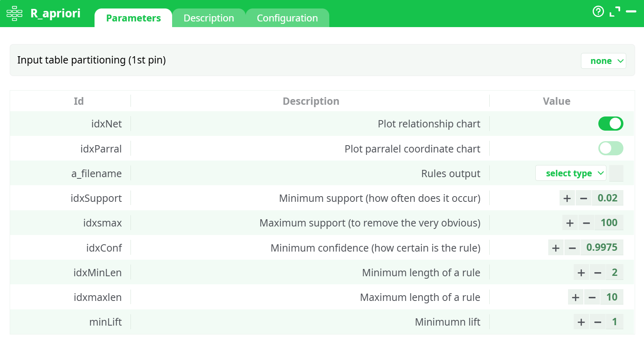This screenshot has width=644, height=345.
Task: Enable the Plot parallel coordinate chart toggle
Action: point(610,148)
